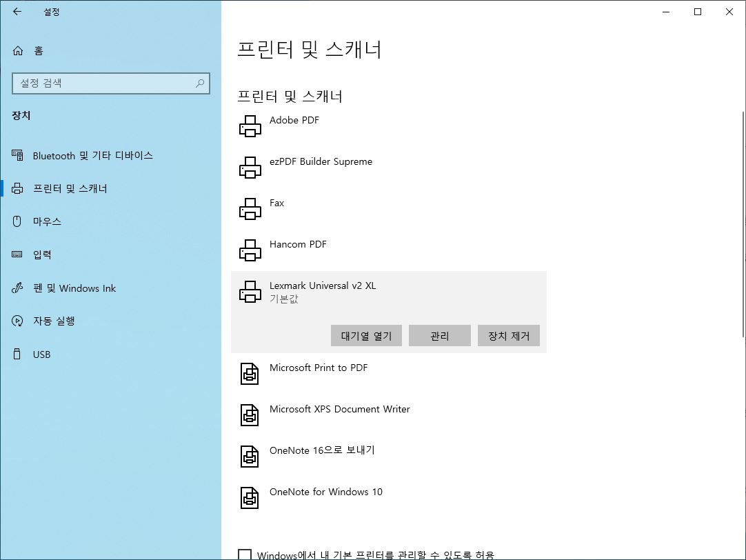Click the Hancom PDF printer icon

pyautogui.click(x=250, y=250)
